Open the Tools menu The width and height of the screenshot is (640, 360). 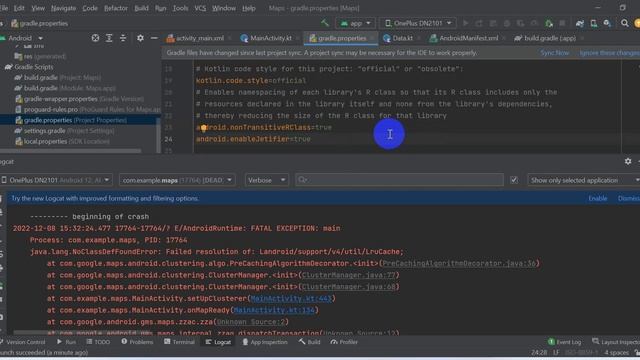(180, 8)
